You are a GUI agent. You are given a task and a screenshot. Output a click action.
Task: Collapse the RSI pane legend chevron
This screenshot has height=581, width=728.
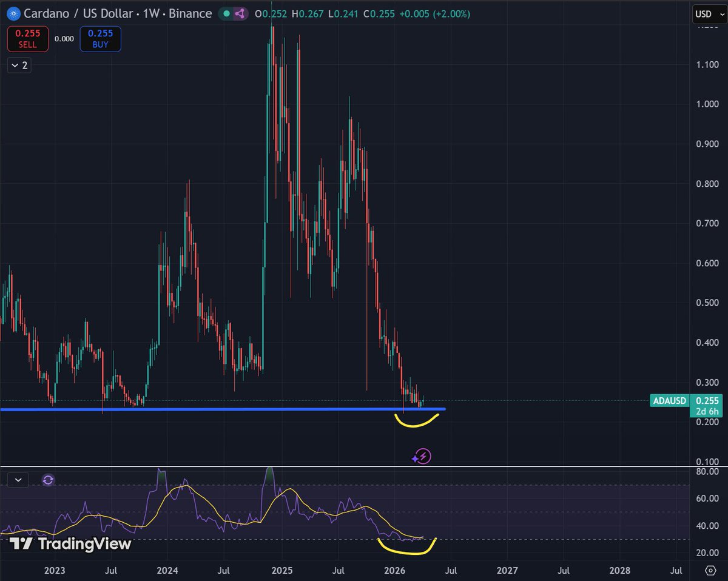click(18, 480)
